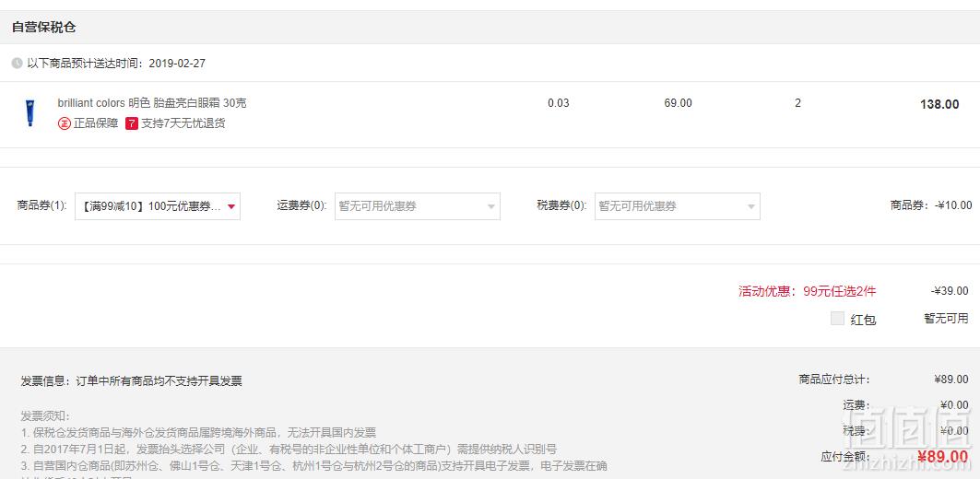
Task: Open the 商品券 coupon dropdown
Action: pyautogui.click(x=158, y=206)
